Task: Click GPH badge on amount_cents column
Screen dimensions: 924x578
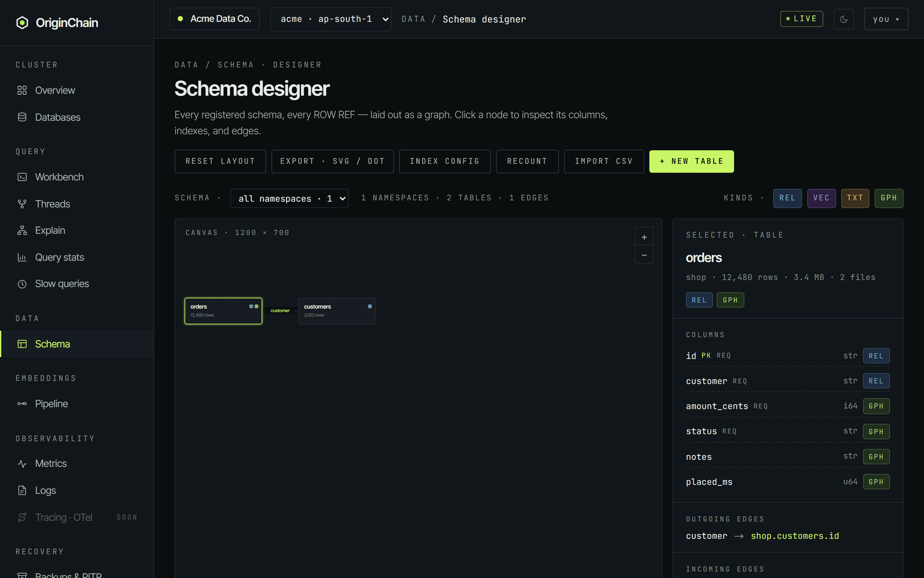Action: click(876, 406)
